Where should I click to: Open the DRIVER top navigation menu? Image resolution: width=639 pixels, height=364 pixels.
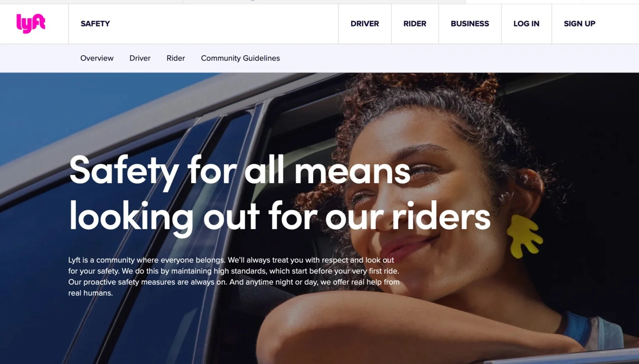365,24
